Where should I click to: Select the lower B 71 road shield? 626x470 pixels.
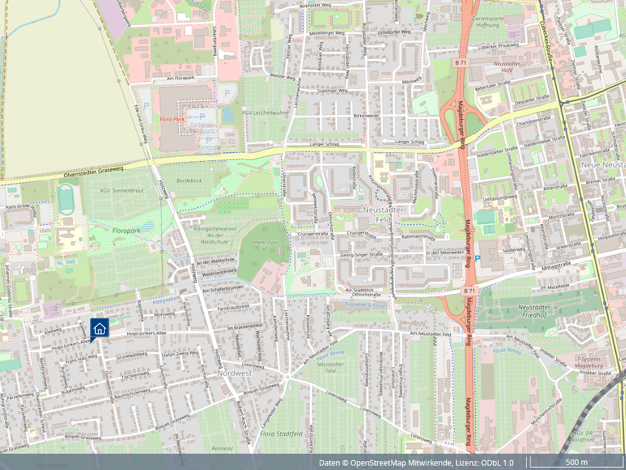pyautogui.click(x=469, y=290)
